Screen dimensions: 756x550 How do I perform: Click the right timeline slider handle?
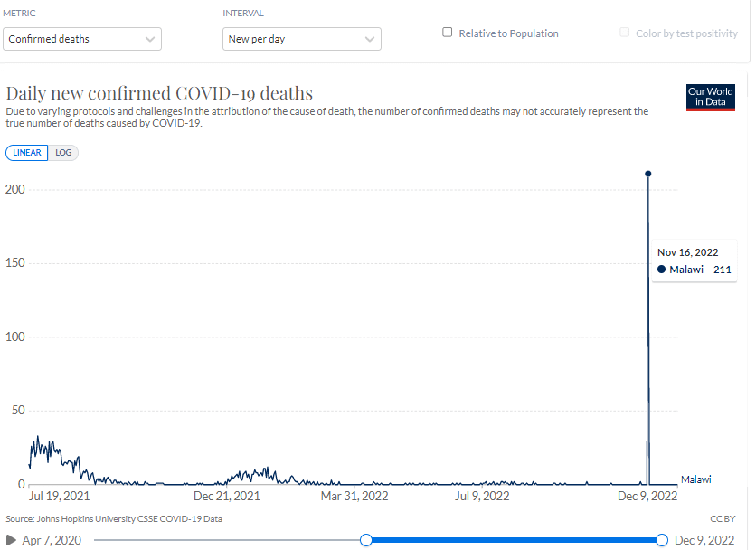click(x=662, y=540)
